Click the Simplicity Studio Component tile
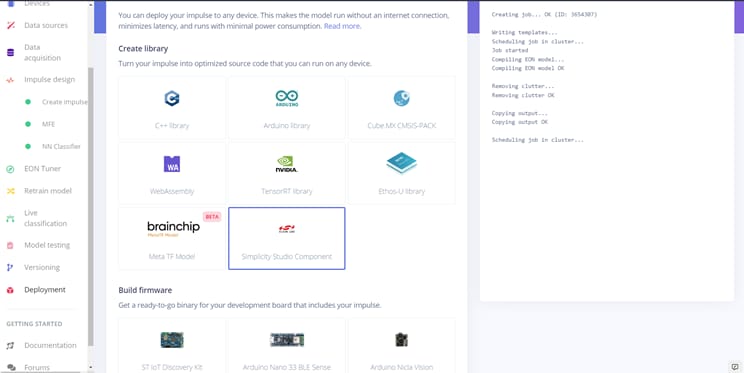 [x=287, y=238]
